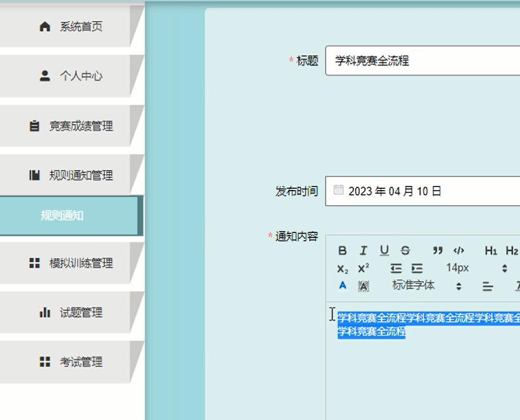Apply italic formatting in the editor
This screenshot has height=420, width=520.
(364, 250)
